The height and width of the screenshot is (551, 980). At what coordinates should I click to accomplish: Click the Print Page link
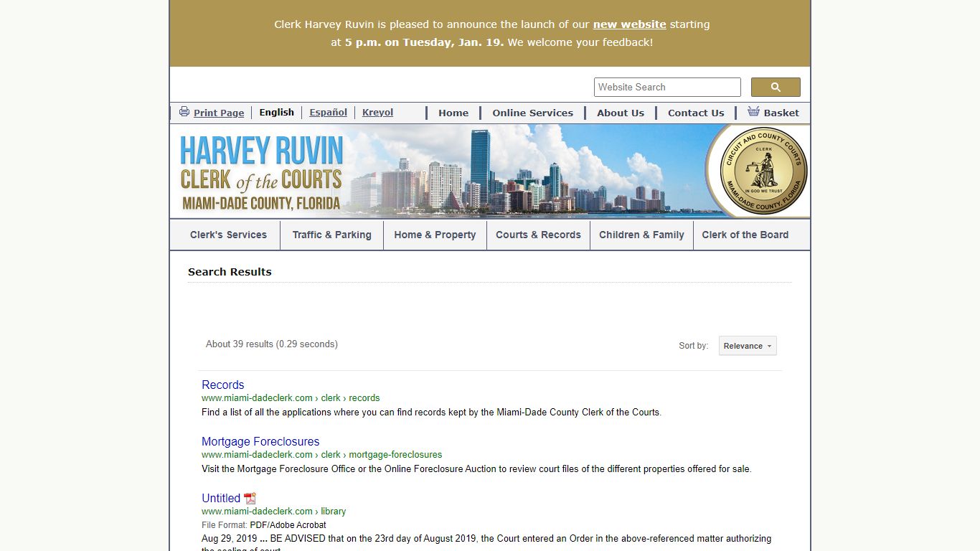pos(219,113)
